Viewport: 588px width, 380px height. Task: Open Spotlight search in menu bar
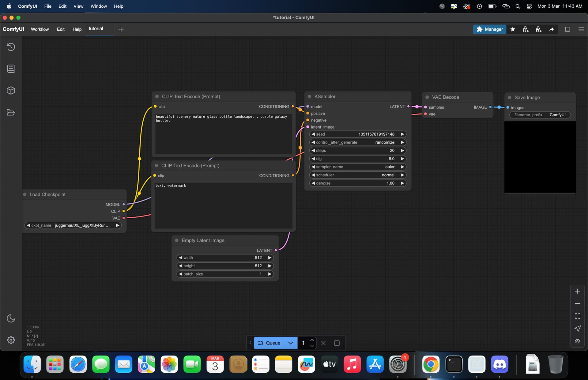(518, 6)
